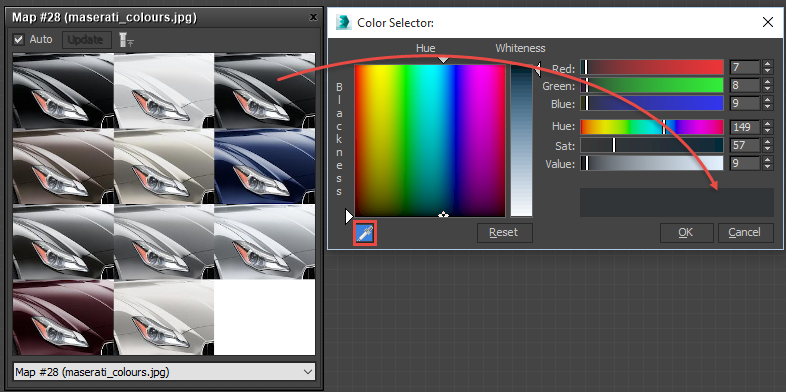Screen dimensions: 786x392
Task: Click the Reset button
Action: coord(504,233)
